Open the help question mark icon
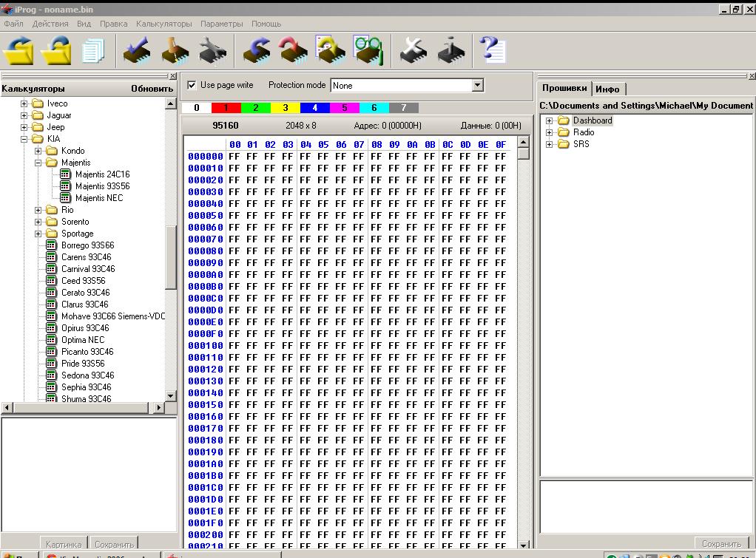756x558 pixels. coord(492,51)
